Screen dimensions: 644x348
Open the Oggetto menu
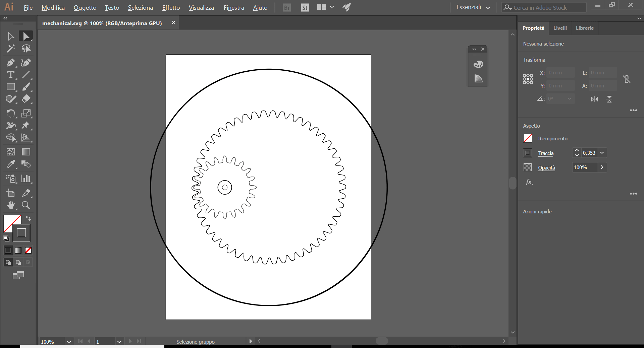coord(85,7)
